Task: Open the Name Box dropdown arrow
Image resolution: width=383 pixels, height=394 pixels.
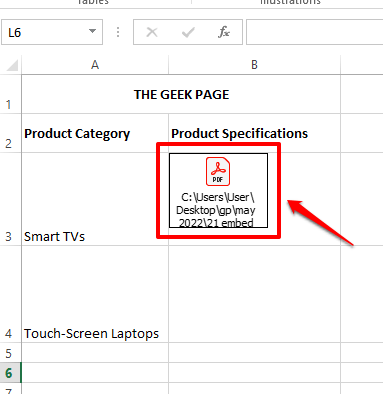Action: pyautogui.click(x=92, y=32)
